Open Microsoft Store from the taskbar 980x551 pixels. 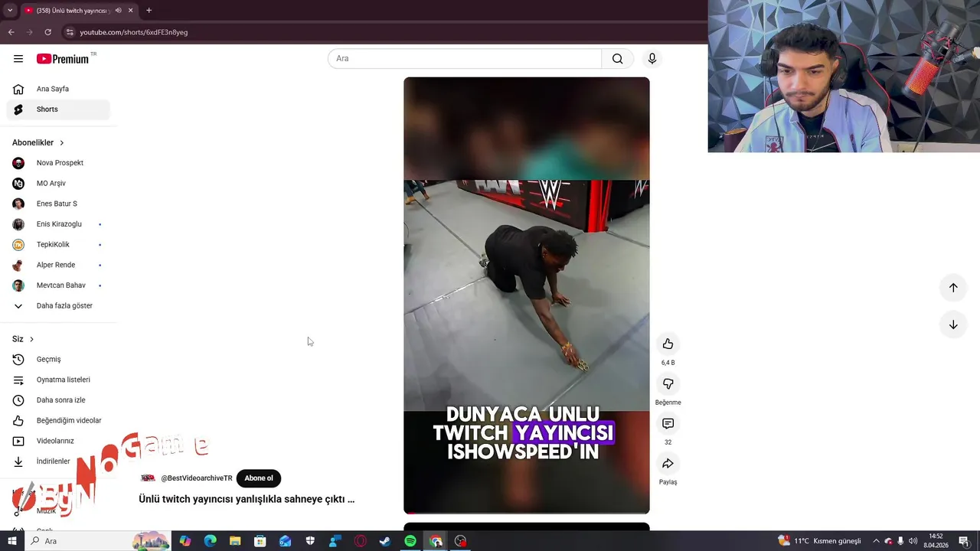click(x=260, y=541)
